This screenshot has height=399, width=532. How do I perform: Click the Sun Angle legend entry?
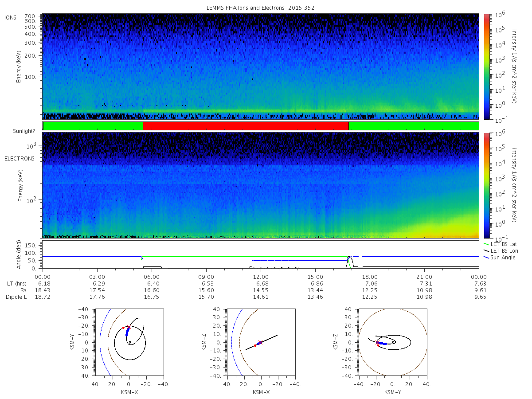(x=499, y=258)
